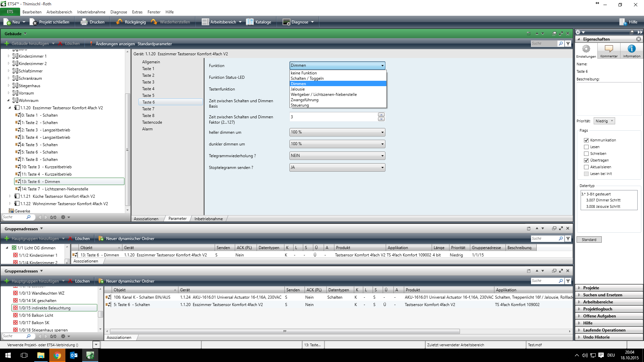Click Neuer dynamischer Ordner folder icon
This screenshot has height=362, width=644.
pos(101,239)
